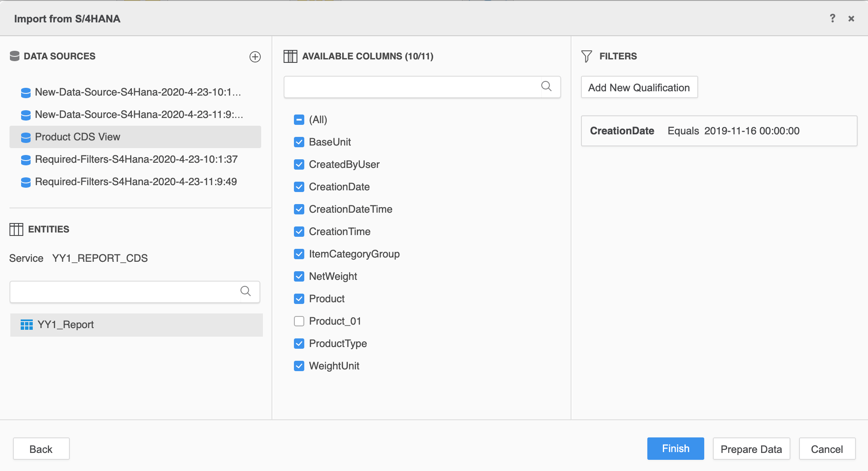Click the entities search magnifier icon
This screenshot has height=471, width=868.
(x=246, y=291)
